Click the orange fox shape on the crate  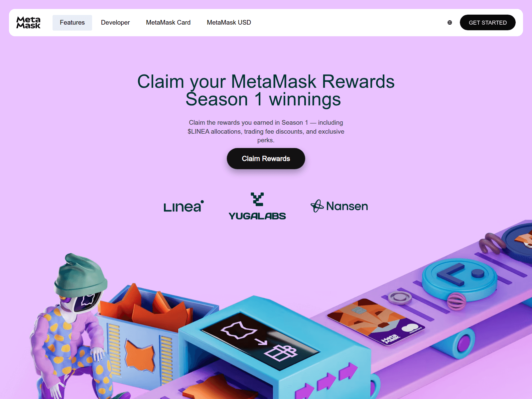(x=140, y=356)
